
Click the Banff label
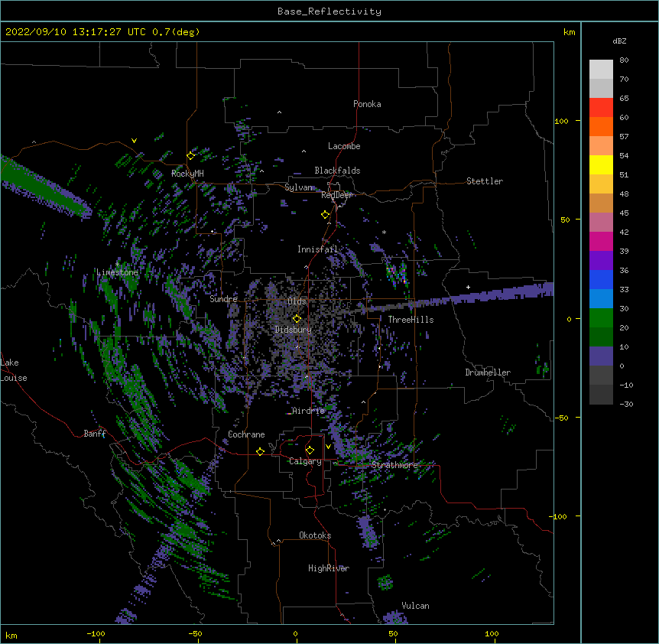pyautogui.click(x=95, y=434)
